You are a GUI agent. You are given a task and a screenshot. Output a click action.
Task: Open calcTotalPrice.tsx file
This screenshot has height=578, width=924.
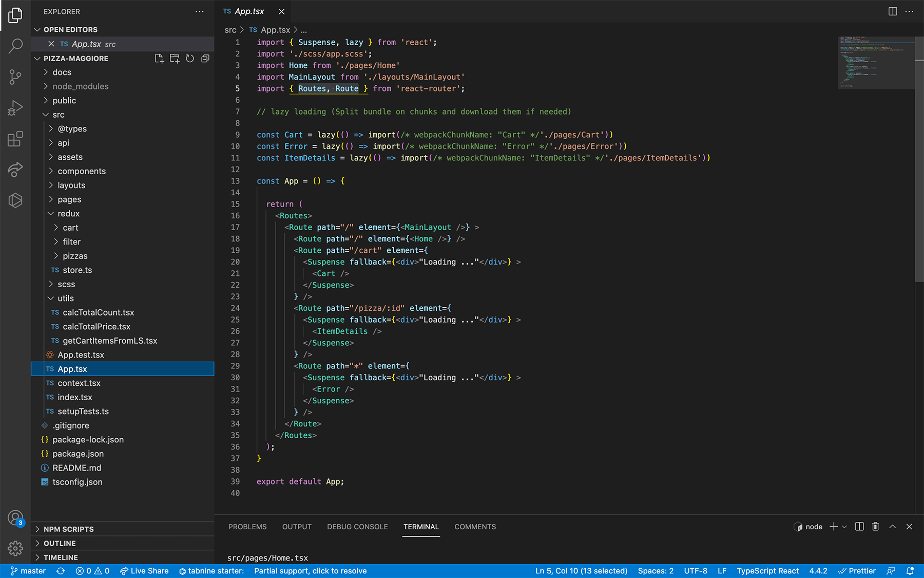[122, 327]
